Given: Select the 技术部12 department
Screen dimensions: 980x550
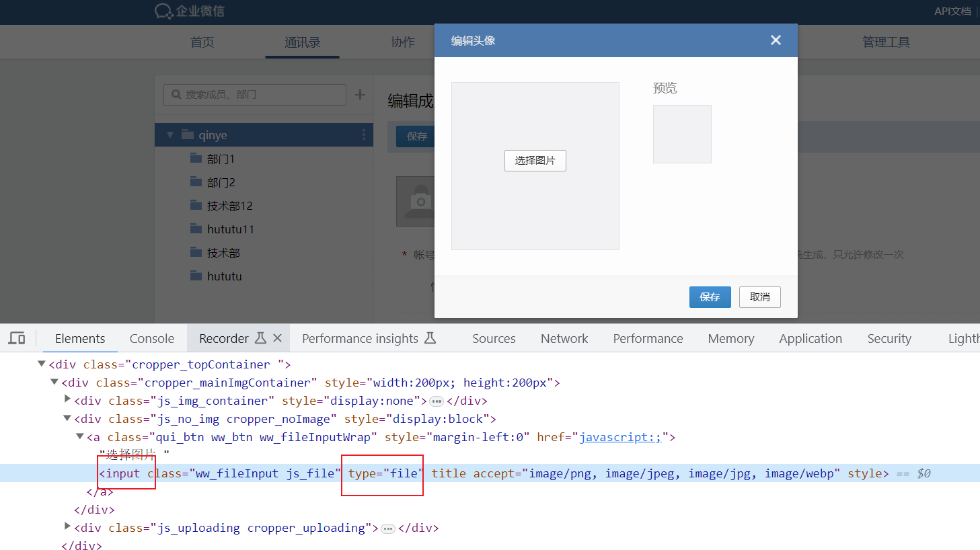Looking at the screenshot, I should pyautogui.click(x=230, y=206).
